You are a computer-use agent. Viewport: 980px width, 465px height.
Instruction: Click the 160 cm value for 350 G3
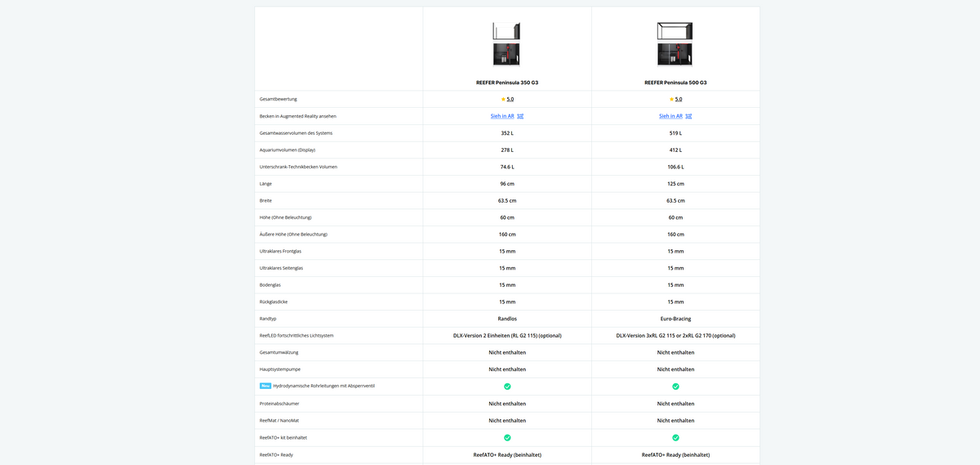point(507,235)
